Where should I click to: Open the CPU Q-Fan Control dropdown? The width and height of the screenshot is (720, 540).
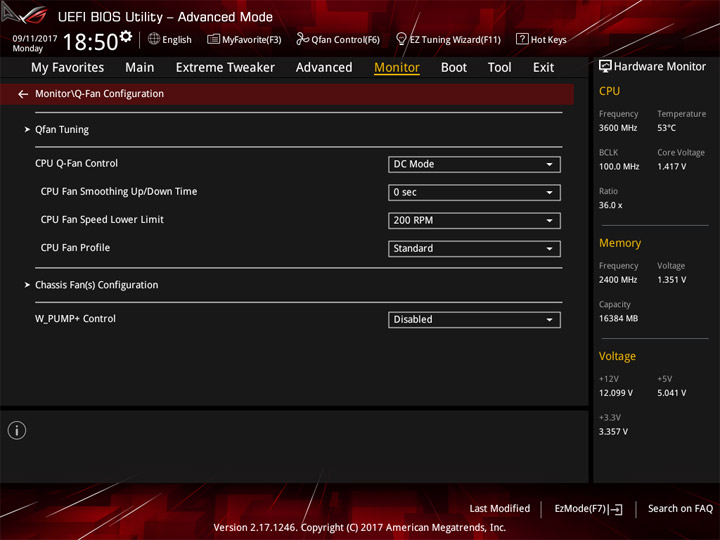(474, 164)
